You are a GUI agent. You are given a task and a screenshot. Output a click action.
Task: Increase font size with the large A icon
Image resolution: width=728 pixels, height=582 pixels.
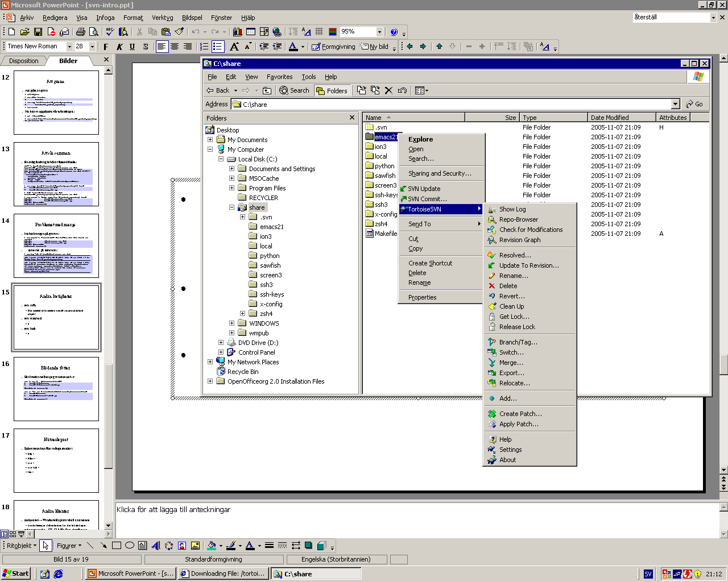point(234,47)
